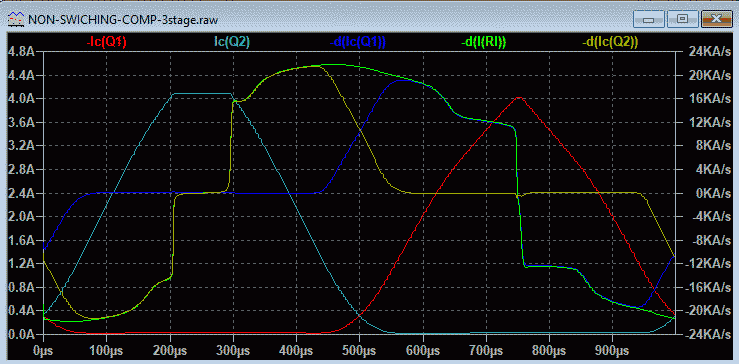Click the 0µs time axis label
Image resolution: width=739 pixels, height=364 pixels.
point(43,352)
